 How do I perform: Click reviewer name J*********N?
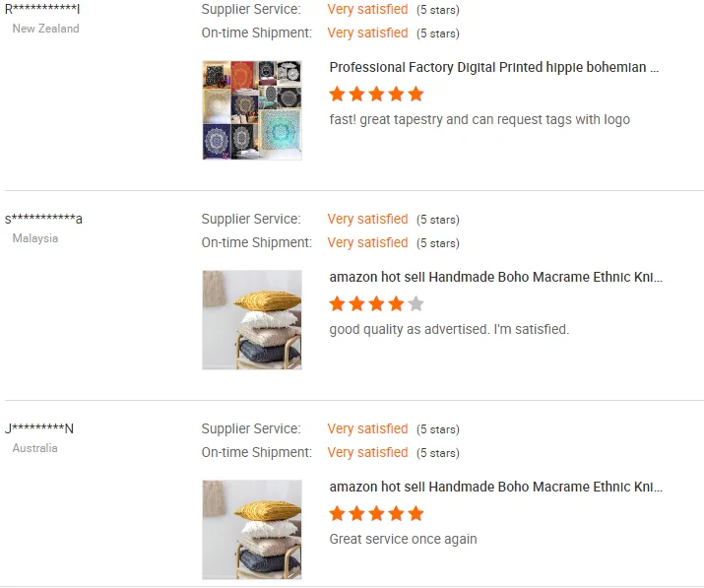[39, 428]
